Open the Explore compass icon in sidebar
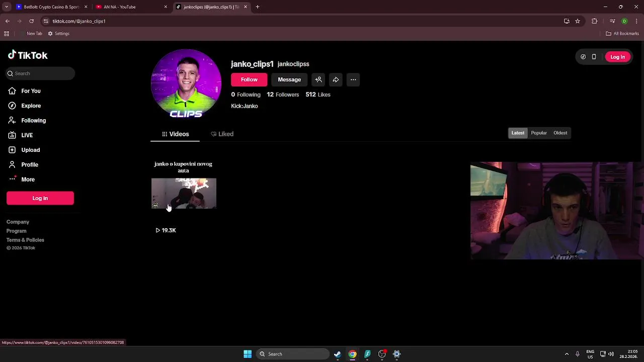 12,106
